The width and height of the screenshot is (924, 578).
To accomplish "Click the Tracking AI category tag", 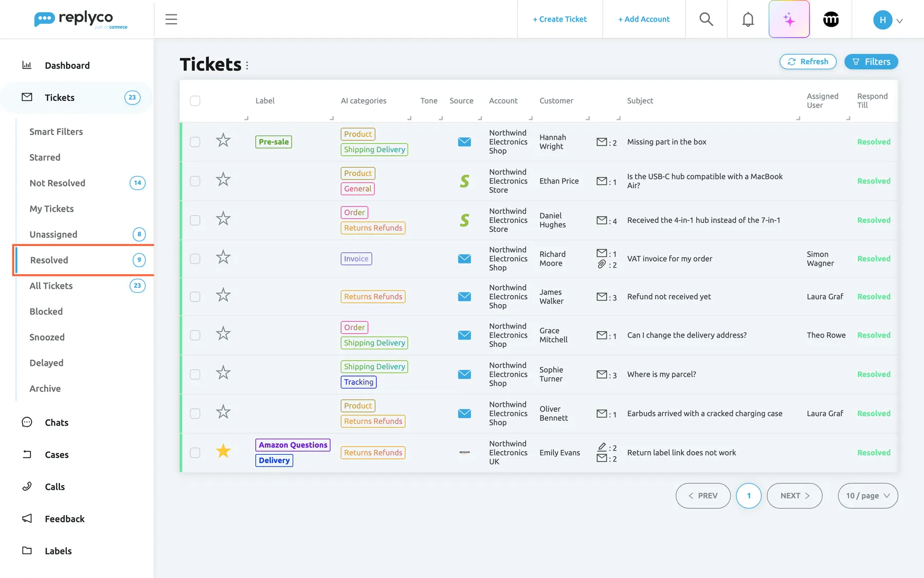I will [359, 382].
